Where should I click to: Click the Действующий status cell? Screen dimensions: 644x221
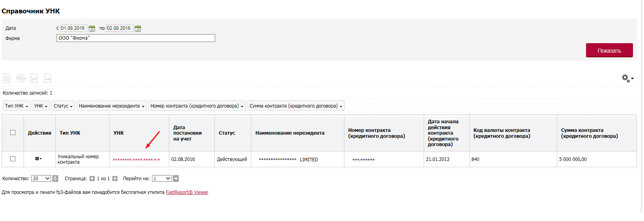pos(232,159)
